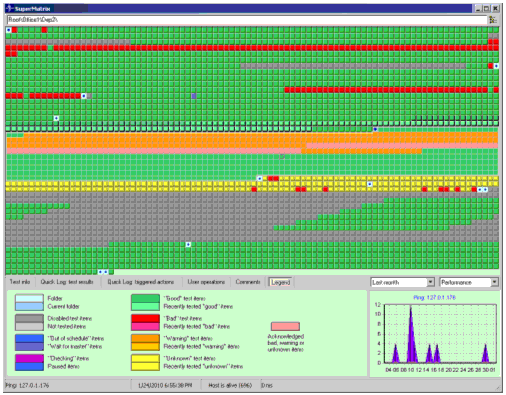Click the '"Bad" test items' legend label

click(183, 318)
